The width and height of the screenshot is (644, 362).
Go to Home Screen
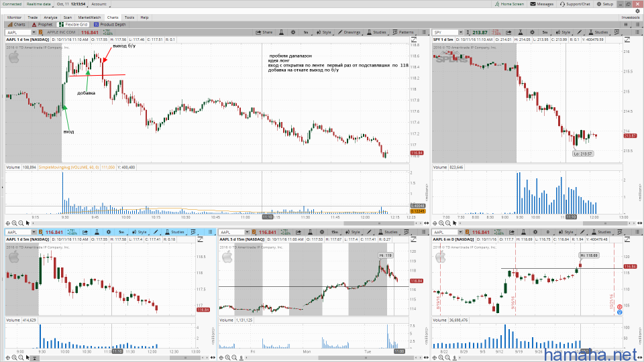(509, 4)
